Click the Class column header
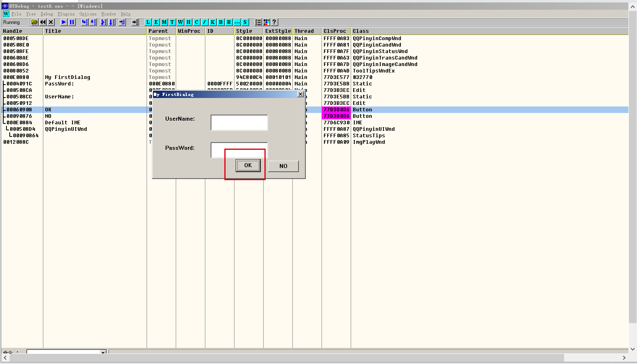The image size is (637, 364). coord(490,31)
